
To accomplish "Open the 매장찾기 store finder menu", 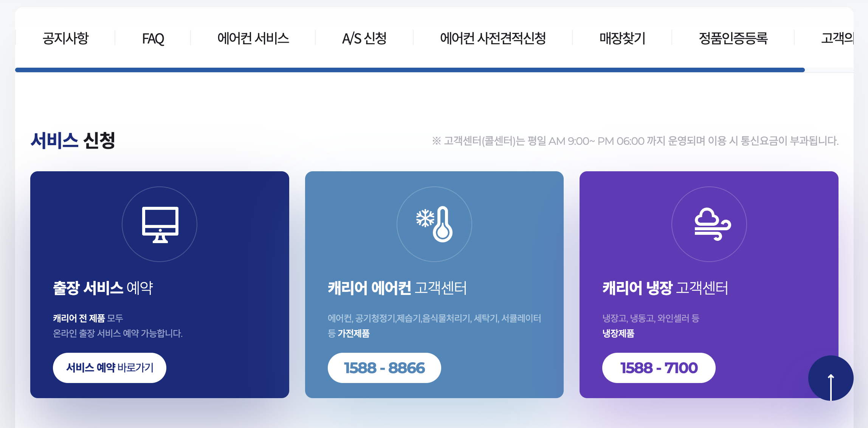I will point(622,38).
